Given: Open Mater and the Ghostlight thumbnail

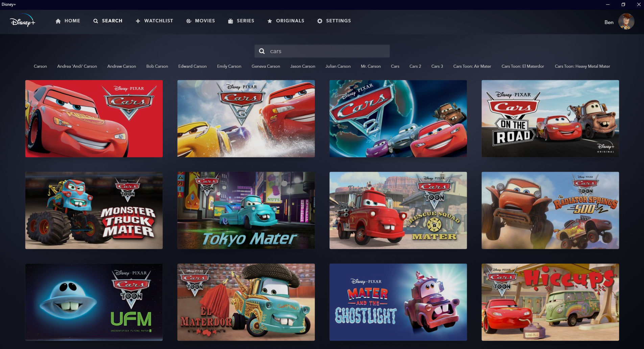Looking at the screenshot, I should 398,302.
